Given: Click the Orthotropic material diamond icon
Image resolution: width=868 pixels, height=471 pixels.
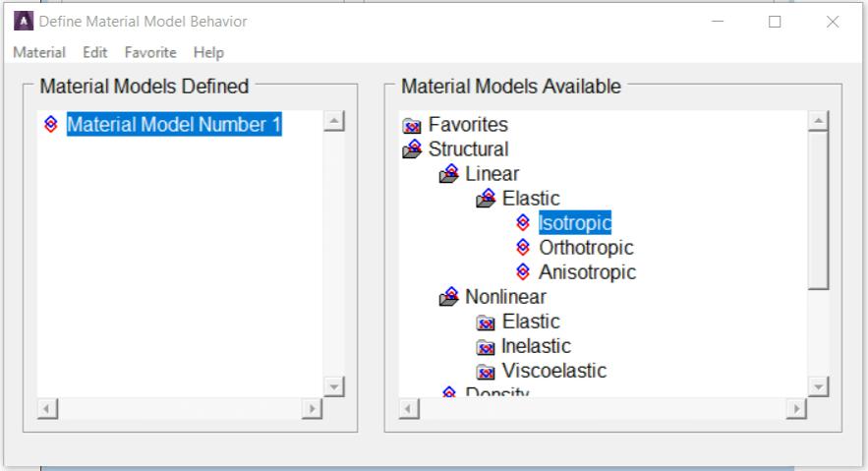Looking at the screenshot, I should (x=523, y=248).
